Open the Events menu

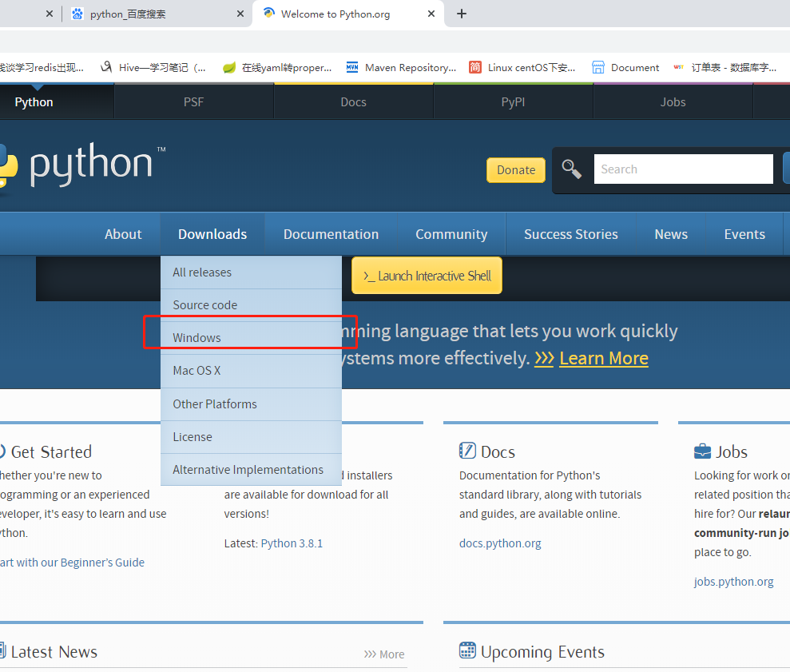point(744,234)
